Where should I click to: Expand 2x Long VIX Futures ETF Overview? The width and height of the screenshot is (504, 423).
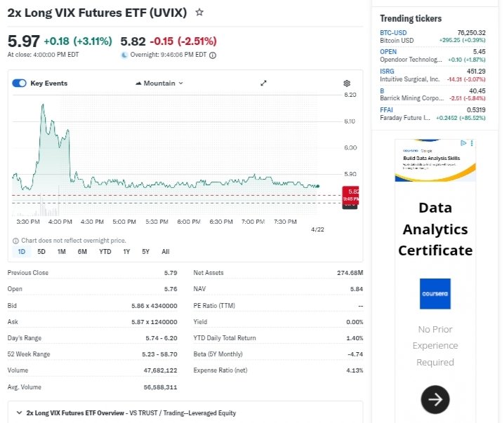(x=18, y=412)
